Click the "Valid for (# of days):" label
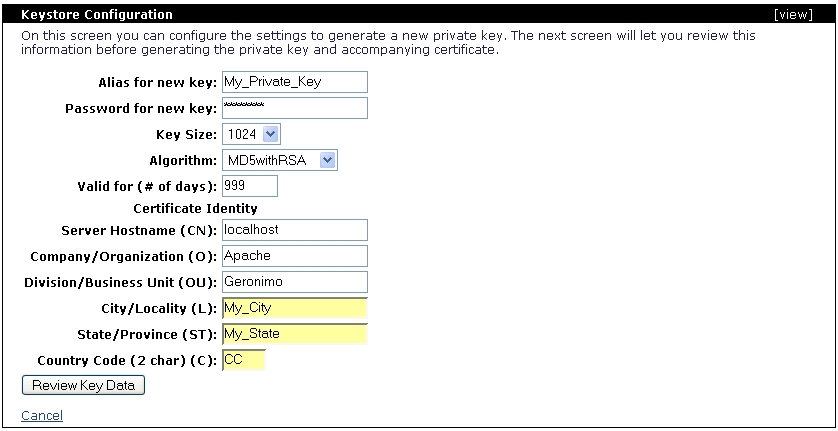838x431 pixels. click(147, 186)
